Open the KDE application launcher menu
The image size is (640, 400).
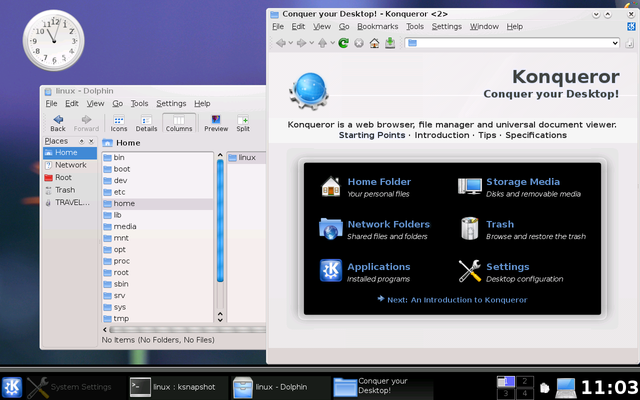pos(12,387)
